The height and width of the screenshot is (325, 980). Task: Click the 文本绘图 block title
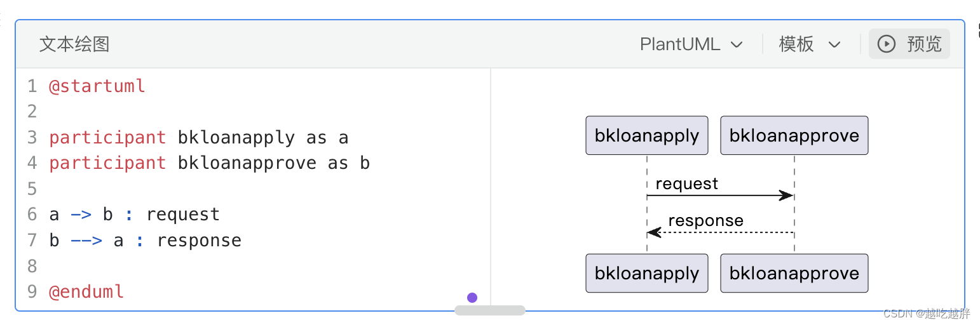click(74, 44)
